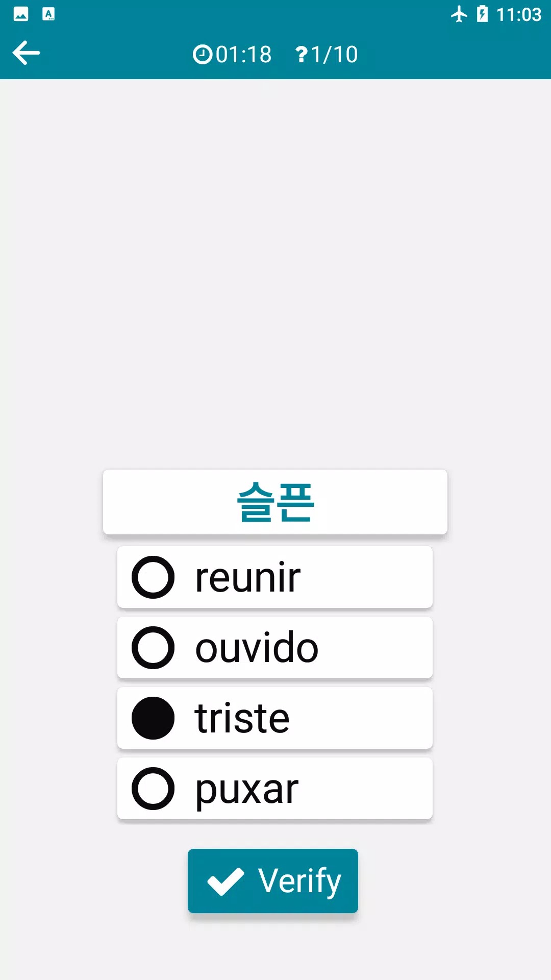Choose the answer text reunir
Viewport: 551px width, 980px height.
click(x=248, y=578)
